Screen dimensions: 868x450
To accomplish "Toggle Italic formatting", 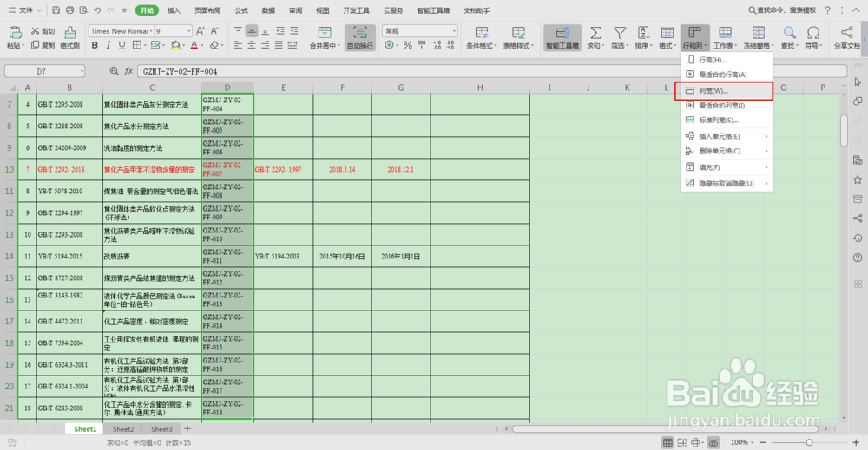I will click(x=108, y=45).
